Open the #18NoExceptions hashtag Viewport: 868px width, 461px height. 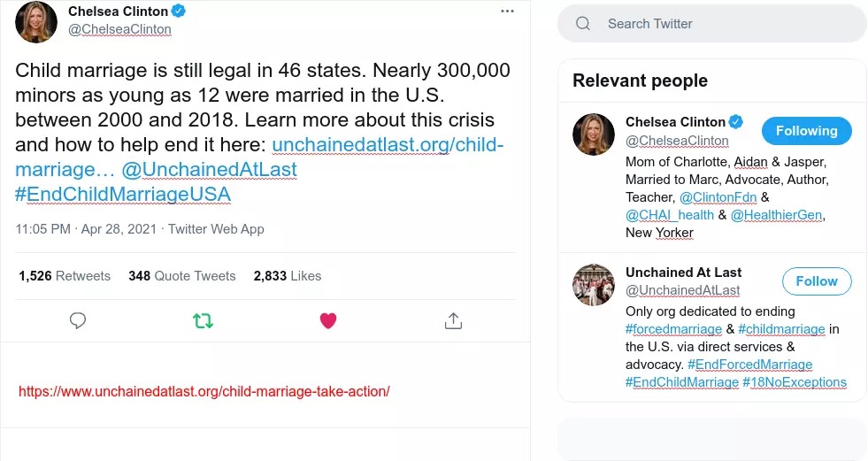click(795, 382)
